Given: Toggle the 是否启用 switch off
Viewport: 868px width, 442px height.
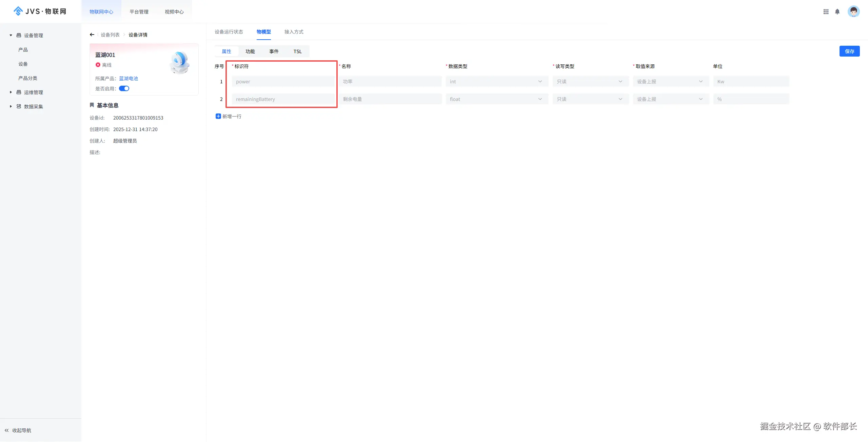Looking at the screenshot, I should click(124, 88).
